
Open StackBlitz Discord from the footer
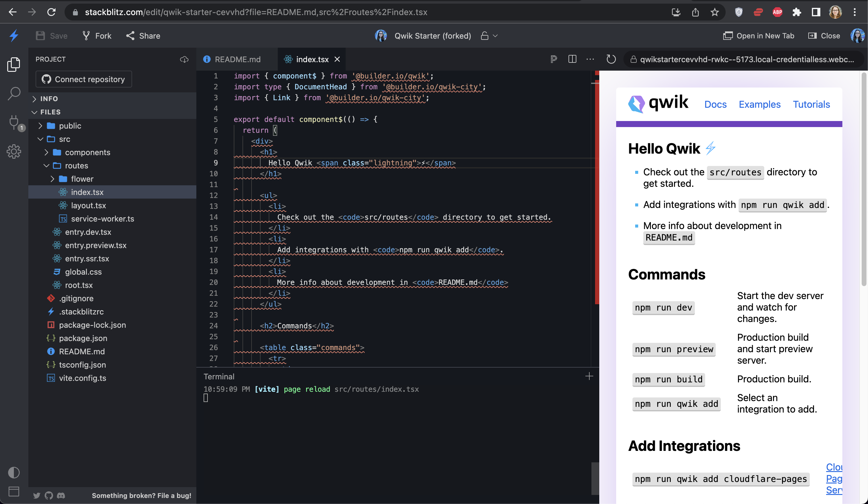pos(61,496)
